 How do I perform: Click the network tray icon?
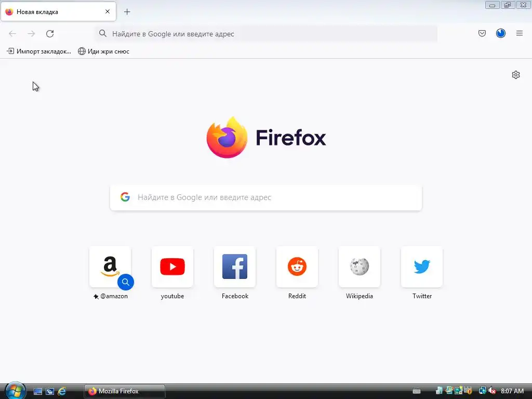tap(482, 391)
